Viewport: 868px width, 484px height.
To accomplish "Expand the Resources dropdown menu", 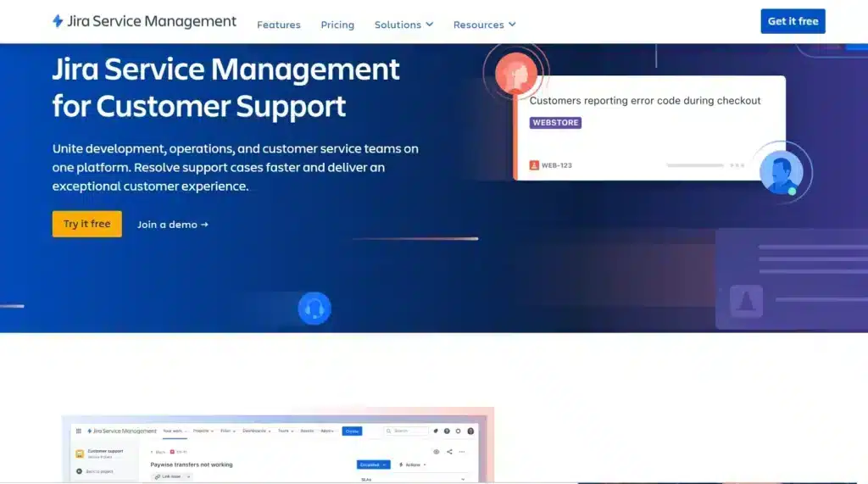I will pos(484,25).
